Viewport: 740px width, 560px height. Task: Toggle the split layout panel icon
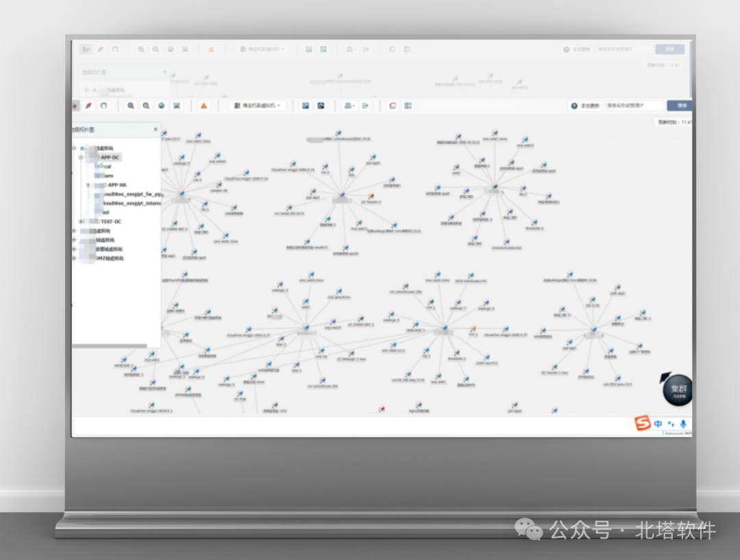point(408,106)
